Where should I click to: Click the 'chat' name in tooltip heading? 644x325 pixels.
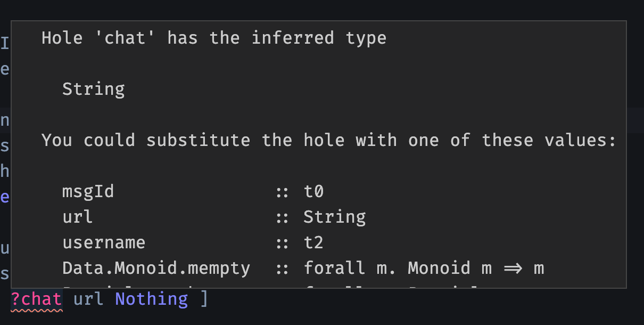[x=125, y=38]
